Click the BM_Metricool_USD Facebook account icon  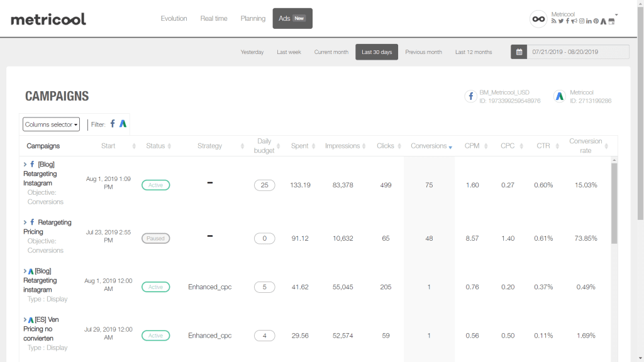pos(470,96)
